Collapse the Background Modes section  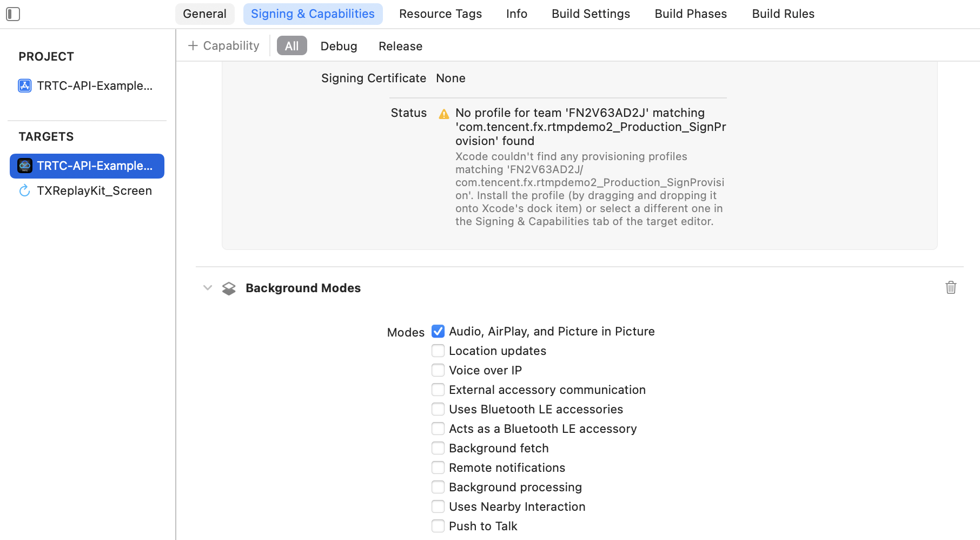coord(208,288)
